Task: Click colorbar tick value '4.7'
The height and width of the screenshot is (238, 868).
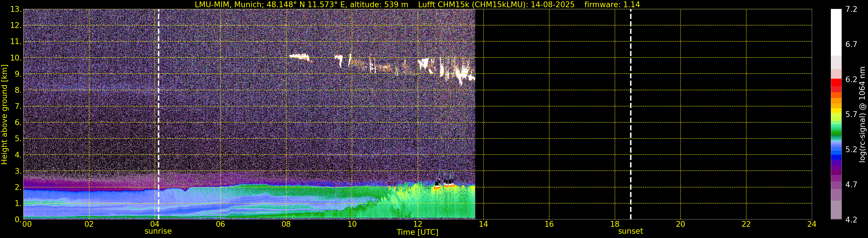Action: point(851,184)
